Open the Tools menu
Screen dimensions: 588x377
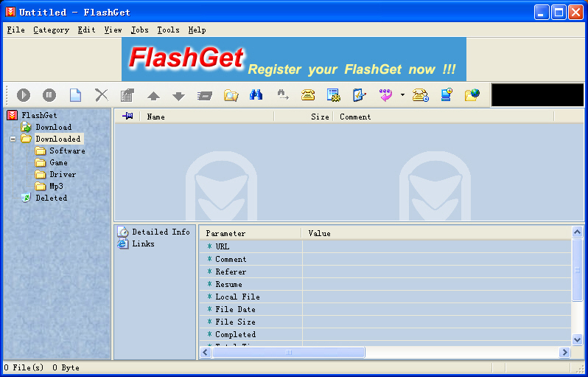pyautogui.click(x=168, y=30)
